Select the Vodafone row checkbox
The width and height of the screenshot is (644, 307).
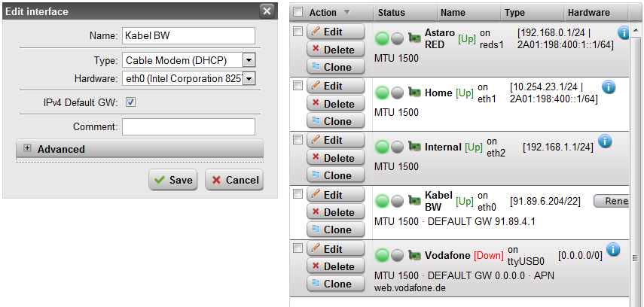(x=298, y=248)
